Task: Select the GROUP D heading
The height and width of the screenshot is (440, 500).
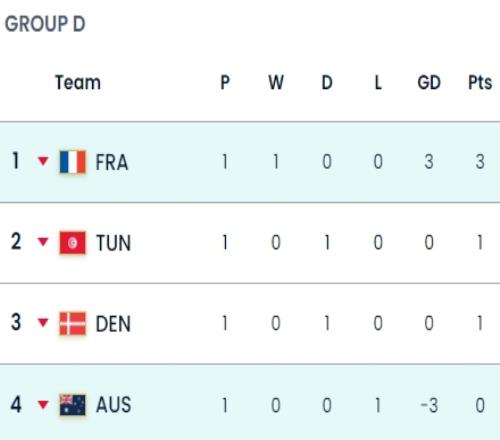Action: [45, 24]
